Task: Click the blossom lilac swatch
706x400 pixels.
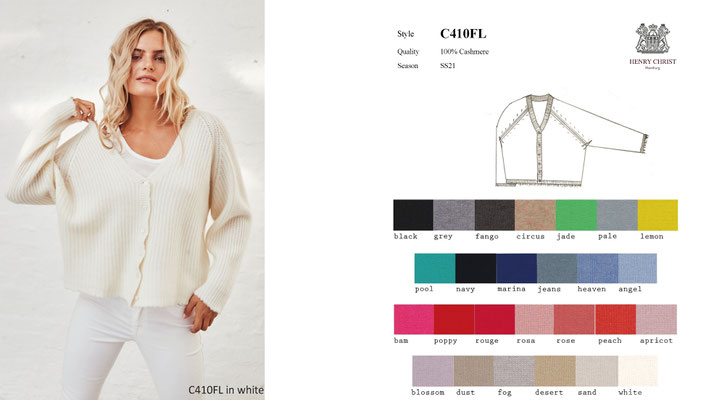Action: [x=433, y=371]
